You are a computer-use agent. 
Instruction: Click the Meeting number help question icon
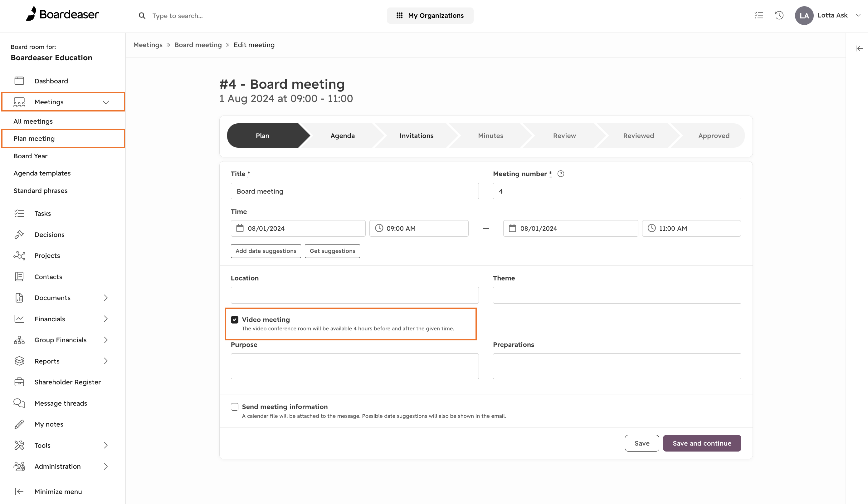[x=561, y=174]
